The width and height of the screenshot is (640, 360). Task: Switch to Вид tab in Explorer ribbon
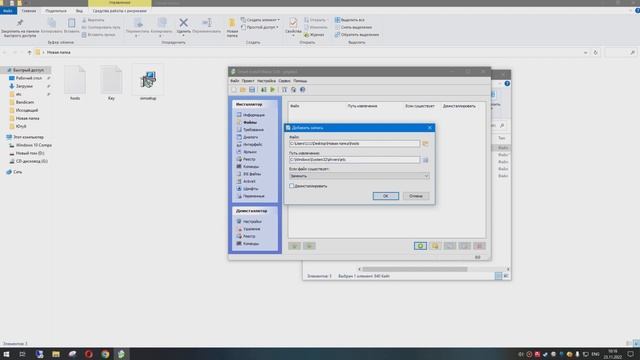click(x=79, y=11)
